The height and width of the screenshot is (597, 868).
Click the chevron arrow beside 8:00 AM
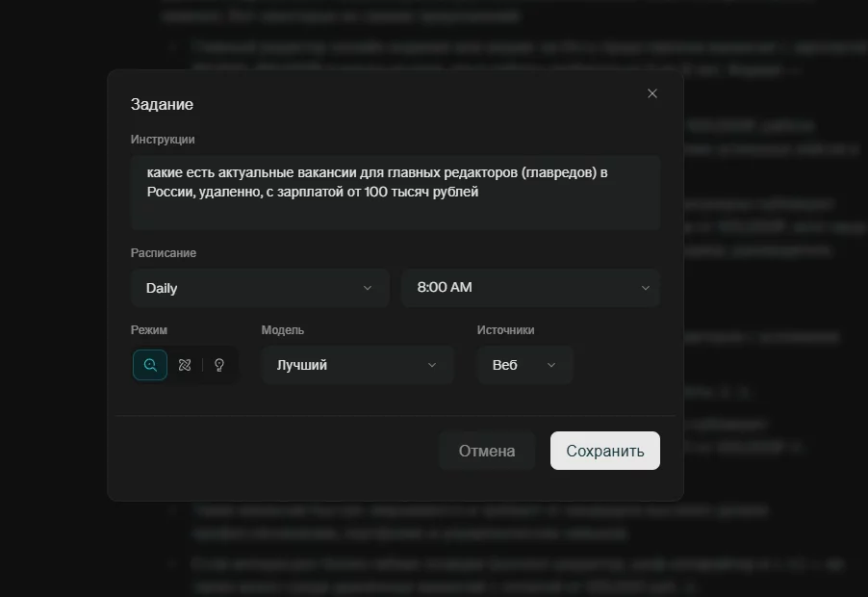(x=645, y=288)
